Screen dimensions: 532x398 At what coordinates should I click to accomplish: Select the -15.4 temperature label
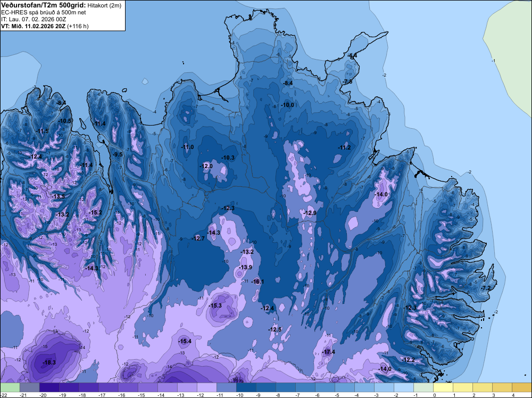[x=185, y=342]
